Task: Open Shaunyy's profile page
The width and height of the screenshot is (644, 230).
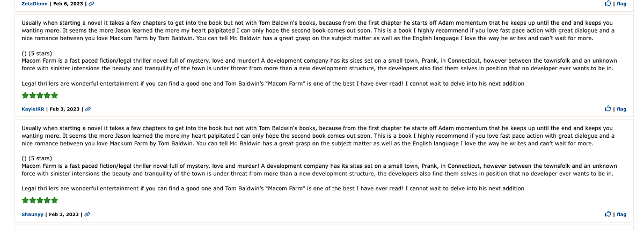Action: [32, 214]
